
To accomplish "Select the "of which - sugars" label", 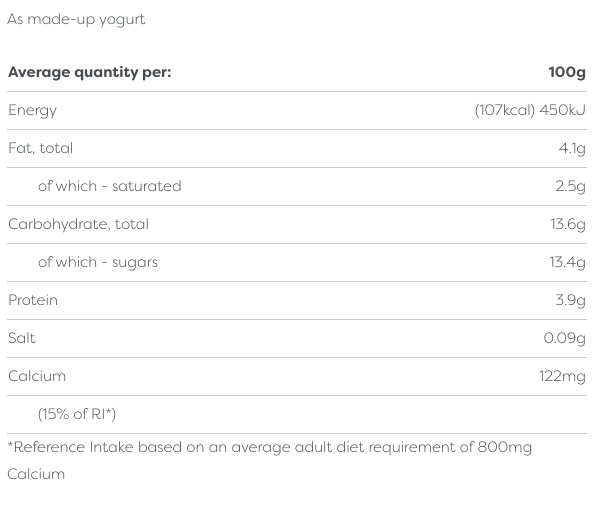I will pyautogui.click(x=98, y=262).
